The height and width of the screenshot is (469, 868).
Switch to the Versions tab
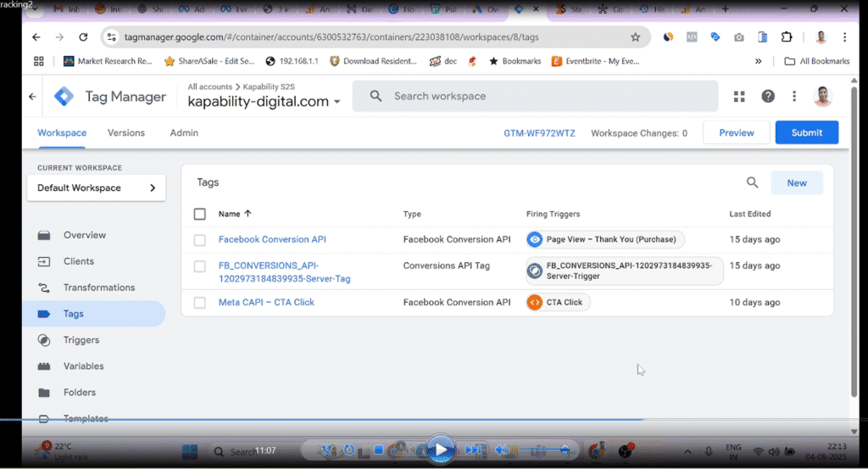click(x=125, y=133)
